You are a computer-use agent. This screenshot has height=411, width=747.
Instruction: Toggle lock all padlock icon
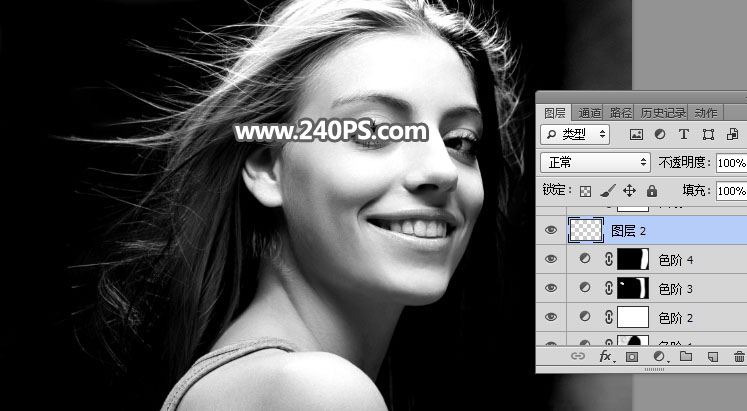point(652,191)
